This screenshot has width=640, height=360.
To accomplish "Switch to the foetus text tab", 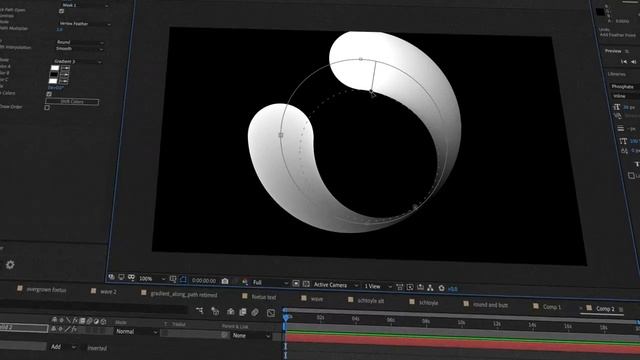I will (264, 297).
